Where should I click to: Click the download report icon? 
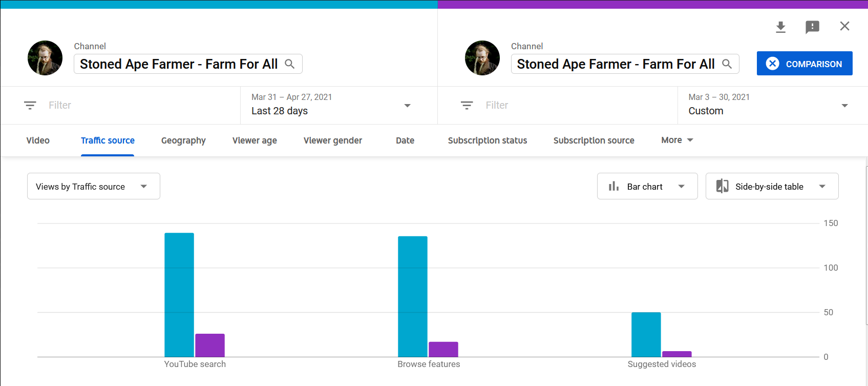tap(780, 27)
